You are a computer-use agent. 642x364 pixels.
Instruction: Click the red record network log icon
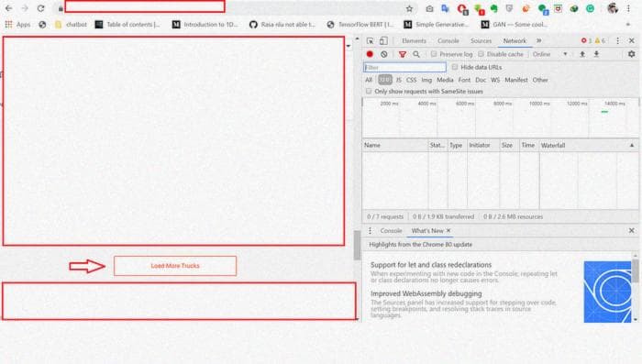point(370,54)
